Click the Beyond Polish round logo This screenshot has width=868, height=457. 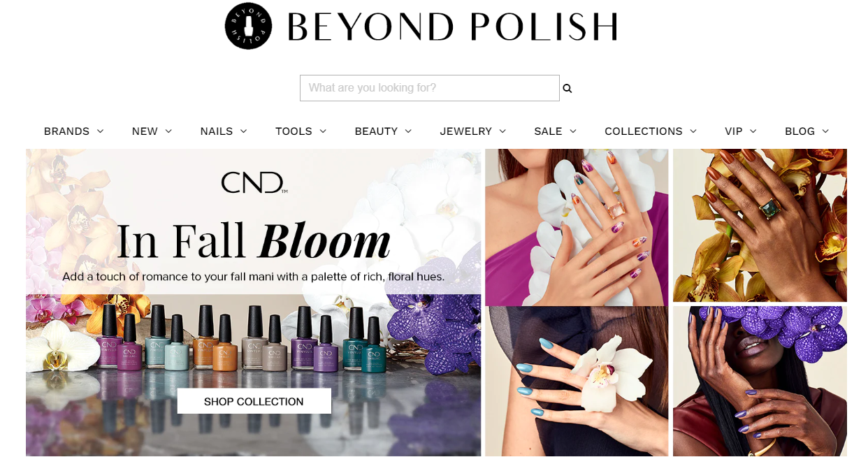[x=248, y=26]
